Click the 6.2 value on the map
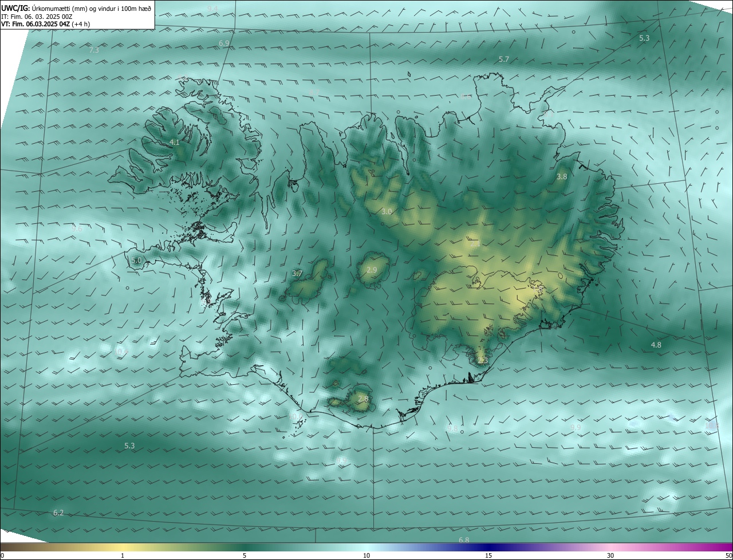Screen dimensions: 733x560 click(58, 513)
